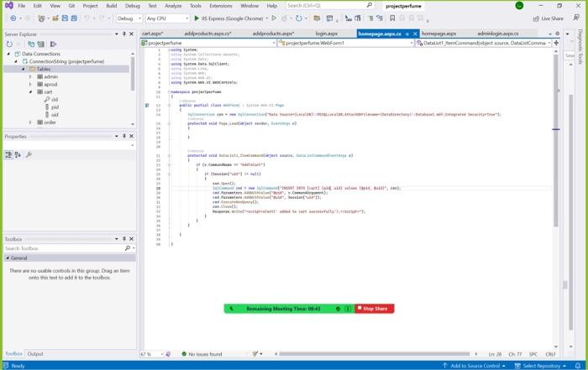588x370 pixels.
Task: Expand the admin table node
Action: (x=30, y=77)
